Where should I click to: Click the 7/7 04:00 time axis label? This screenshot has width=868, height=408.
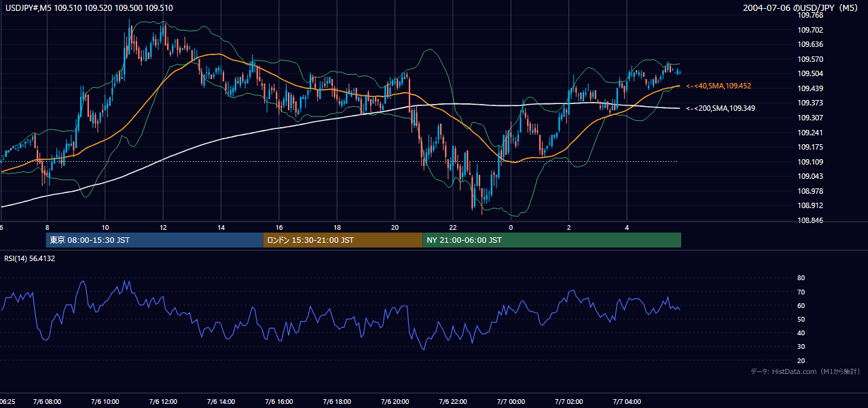coord(627,402)
